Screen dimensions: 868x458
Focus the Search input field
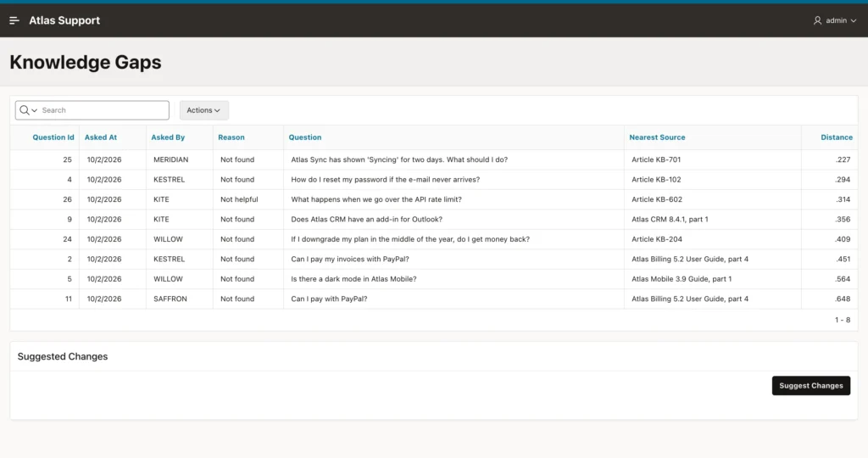[103, 110]
